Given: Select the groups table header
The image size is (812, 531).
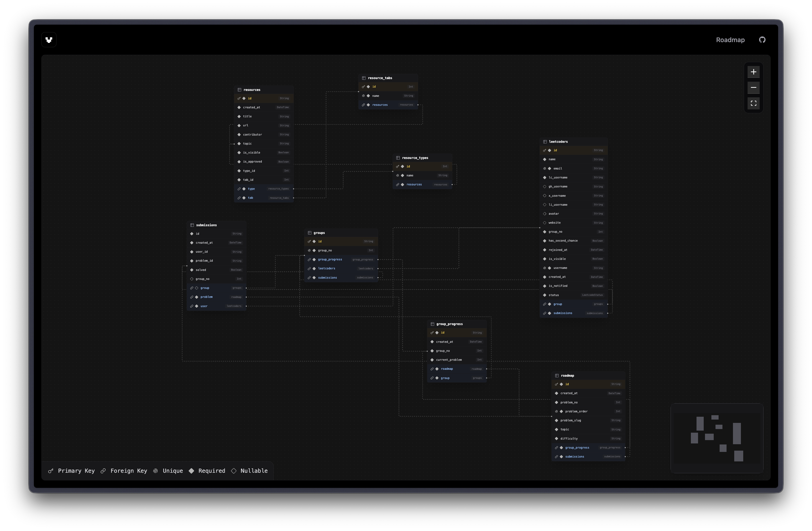Looking at the screenshot, I should pos(319,233).
